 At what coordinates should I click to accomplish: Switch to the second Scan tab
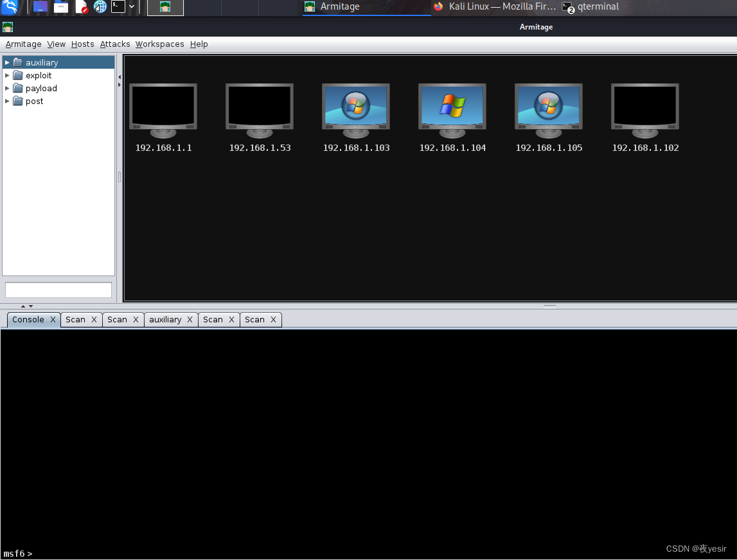117,319
